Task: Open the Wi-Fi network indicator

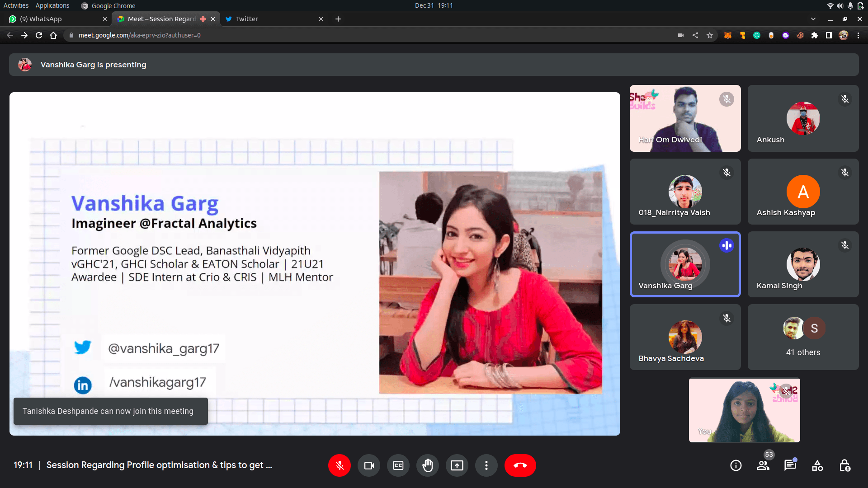Action: click(x=830, y=5)
